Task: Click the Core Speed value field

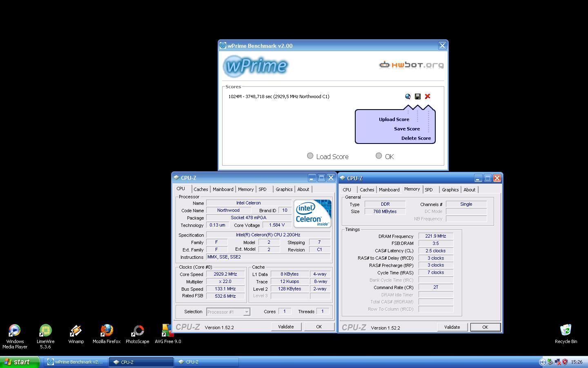Action: coord(225,274)
